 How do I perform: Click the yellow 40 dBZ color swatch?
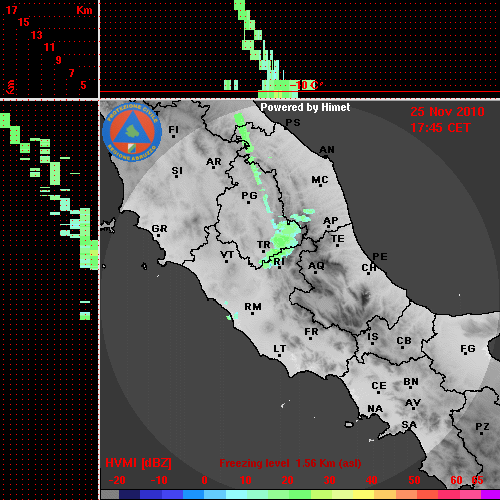pos(364,494)
